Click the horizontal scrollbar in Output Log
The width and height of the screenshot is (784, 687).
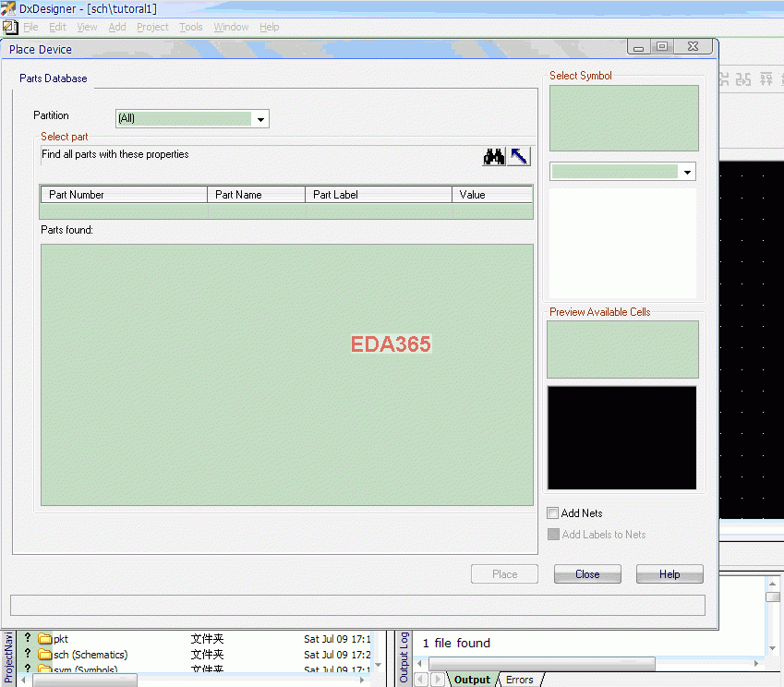(x=541, y=664)
